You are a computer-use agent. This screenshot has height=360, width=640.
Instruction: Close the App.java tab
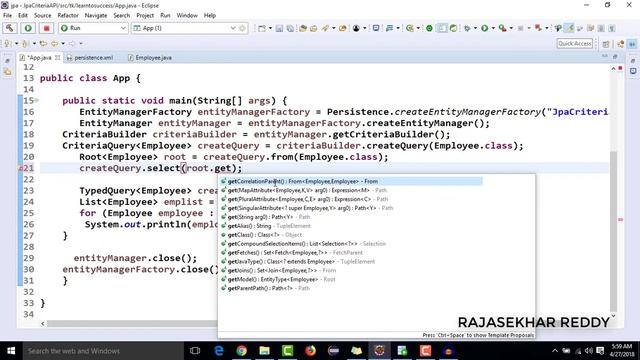click(x=58, y=58)
